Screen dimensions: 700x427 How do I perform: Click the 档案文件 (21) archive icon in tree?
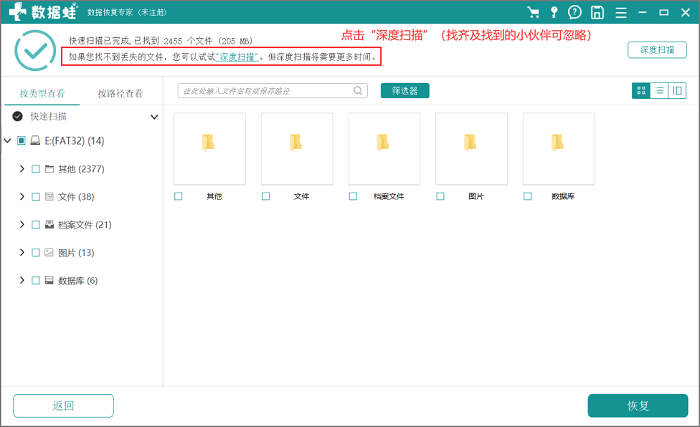tap(49, 225)
